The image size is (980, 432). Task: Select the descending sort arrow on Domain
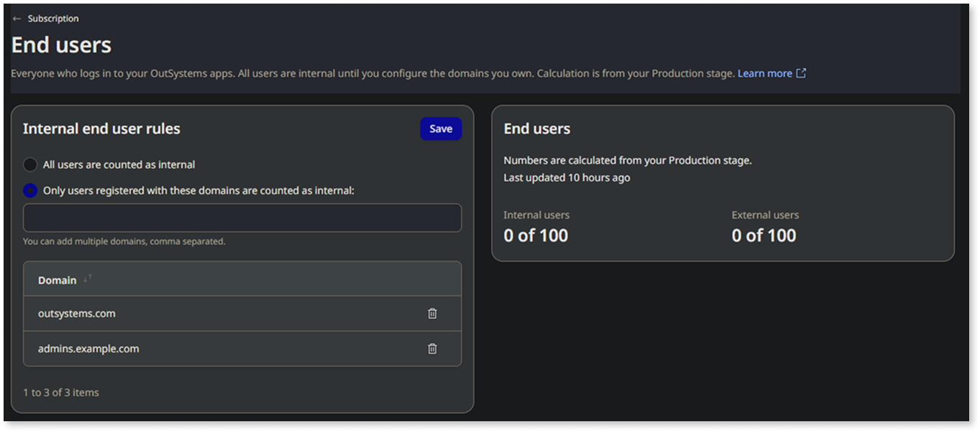pos(86,280)
